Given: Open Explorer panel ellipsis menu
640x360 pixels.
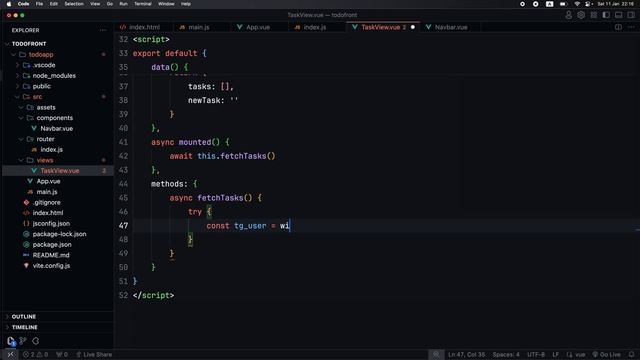Looking at the screenshot, I should (x=103, y=30).
